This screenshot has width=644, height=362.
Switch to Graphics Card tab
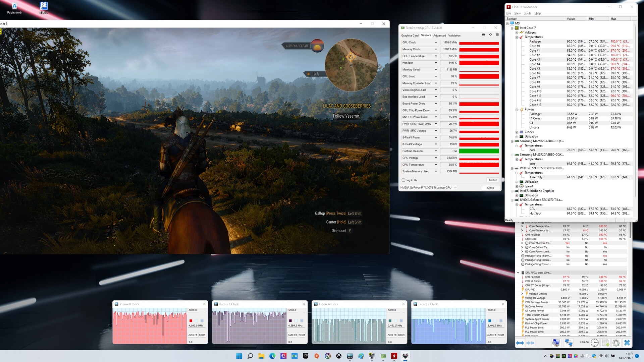click(410, 36)
